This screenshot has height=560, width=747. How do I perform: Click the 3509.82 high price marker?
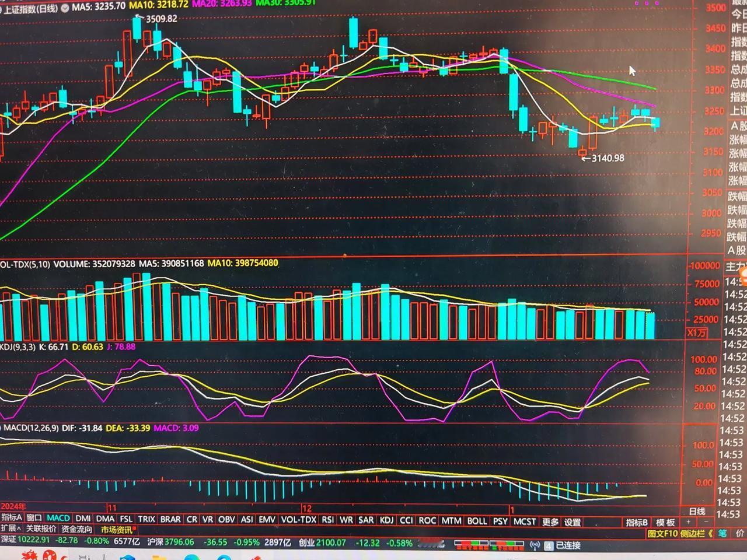pos(162,19)
